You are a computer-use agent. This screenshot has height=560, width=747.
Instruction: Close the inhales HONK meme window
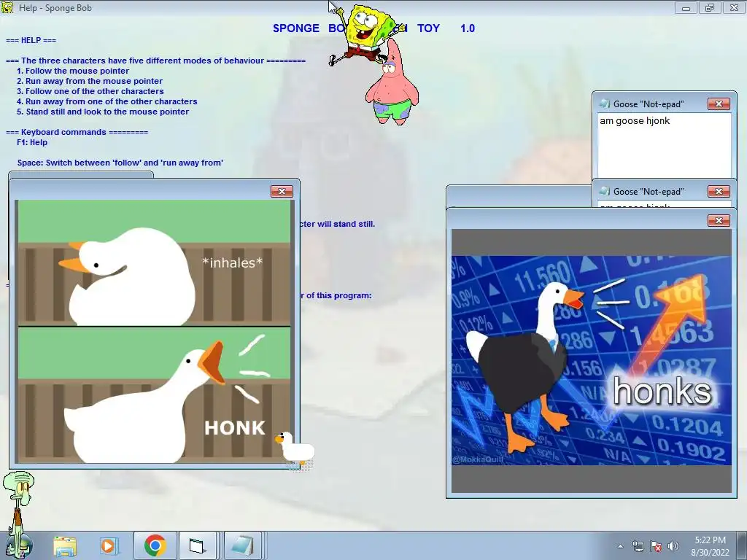[282, 192]
